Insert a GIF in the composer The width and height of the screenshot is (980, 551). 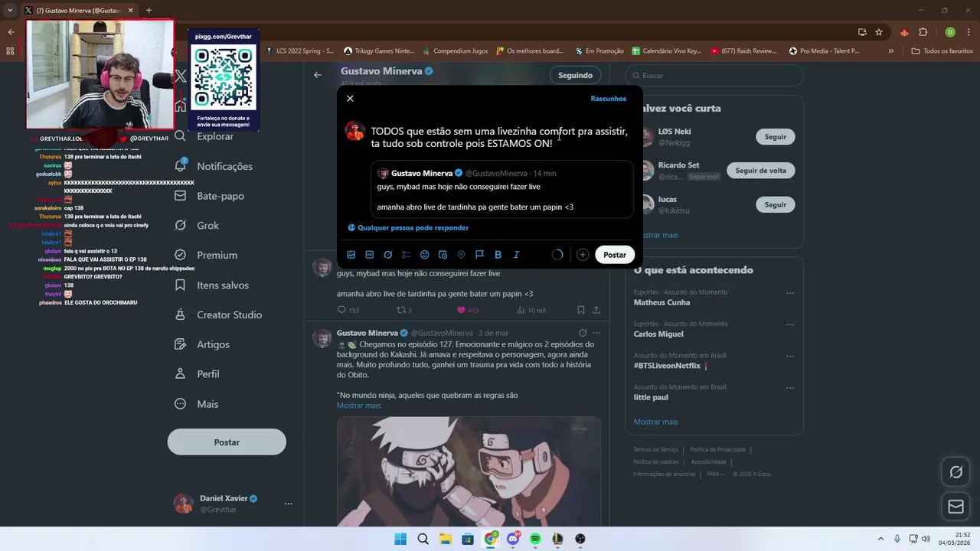[370, 255]
